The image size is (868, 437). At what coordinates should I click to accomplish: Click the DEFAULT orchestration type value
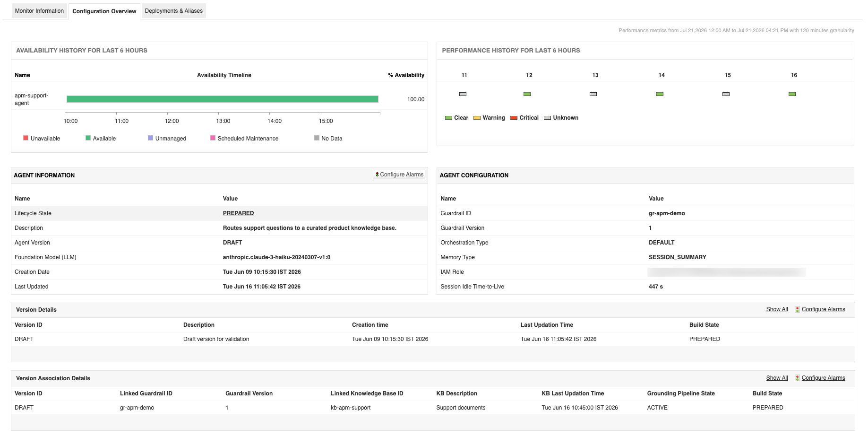(x=662, y=243)
